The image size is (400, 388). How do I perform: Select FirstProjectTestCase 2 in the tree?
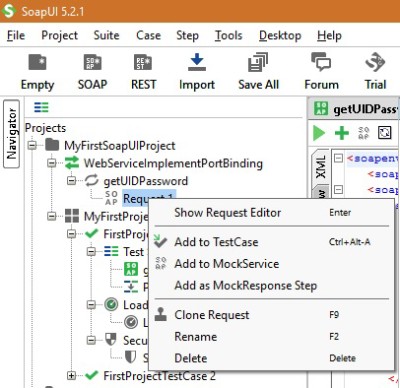pos(159,376)
